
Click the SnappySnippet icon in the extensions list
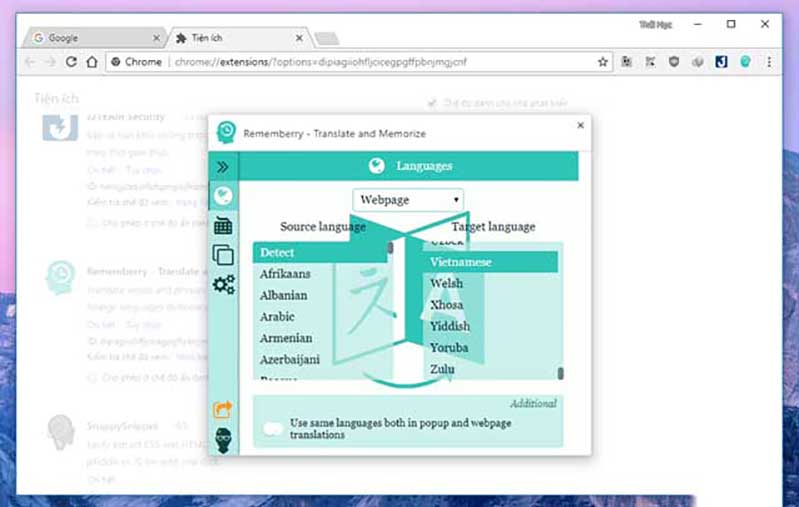click(61, 432)
